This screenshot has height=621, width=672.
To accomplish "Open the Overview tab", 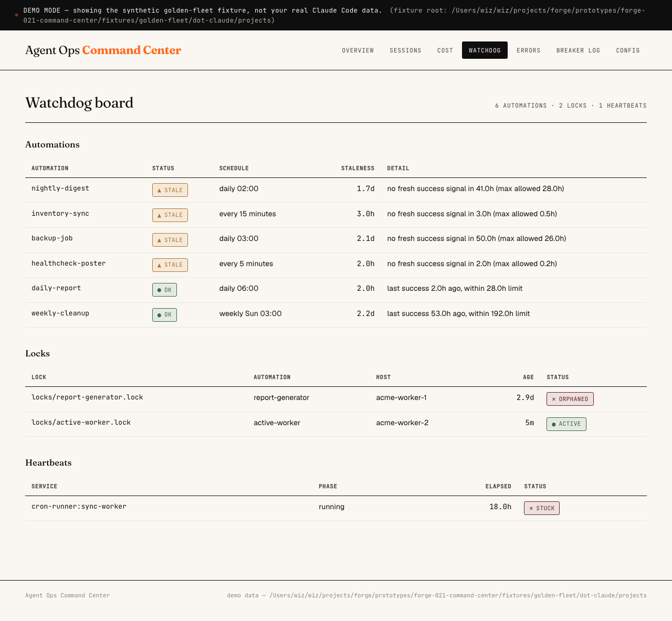I will point(358,50).
